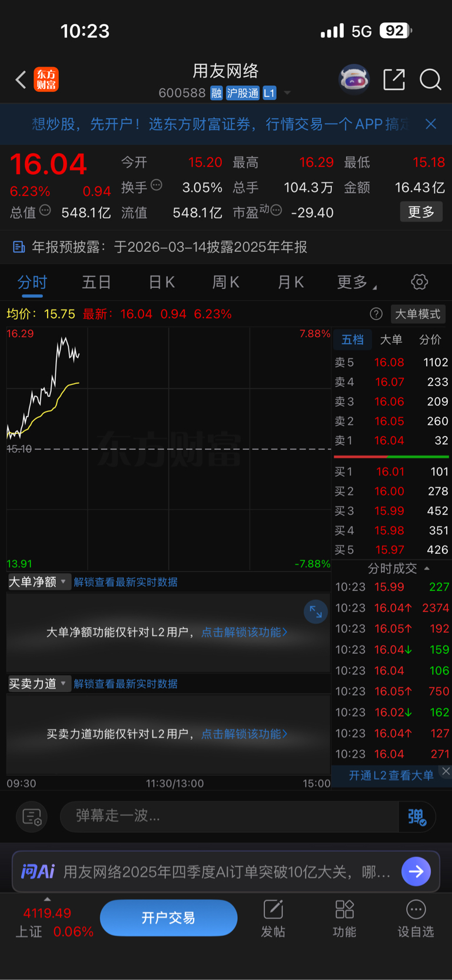452x980 pixels.
Task: Select the 五档 order book tab
Action: (x=353, y=340)
